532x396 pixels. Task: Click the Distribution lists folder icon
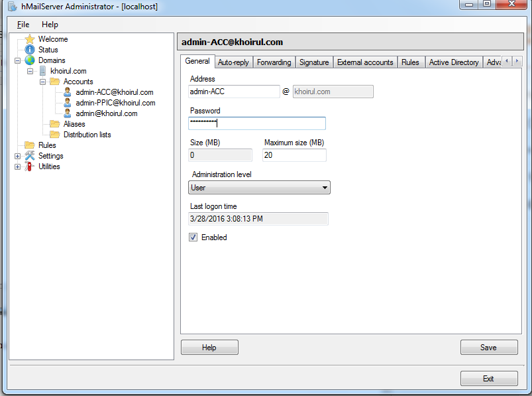click(54, 135)
